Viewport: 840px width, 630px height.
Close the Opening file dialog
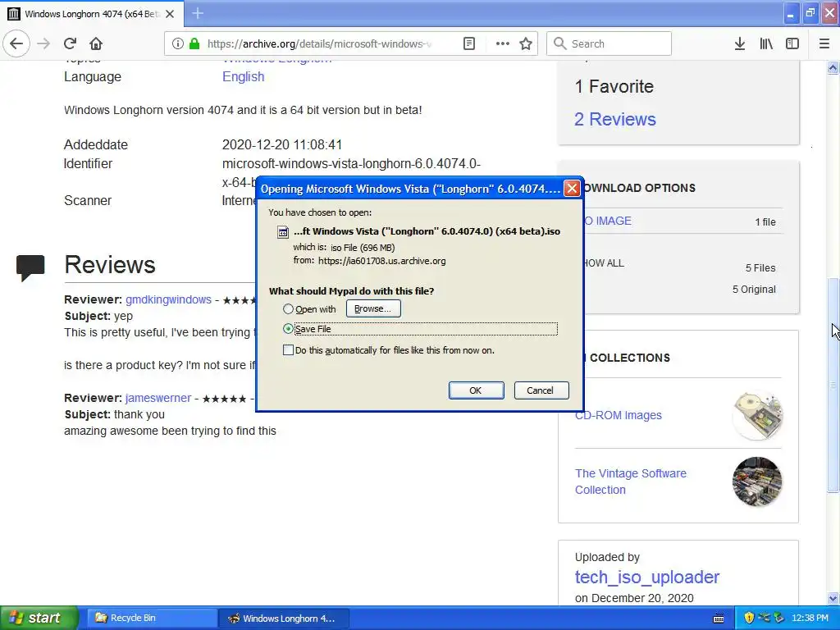(572, 189)
